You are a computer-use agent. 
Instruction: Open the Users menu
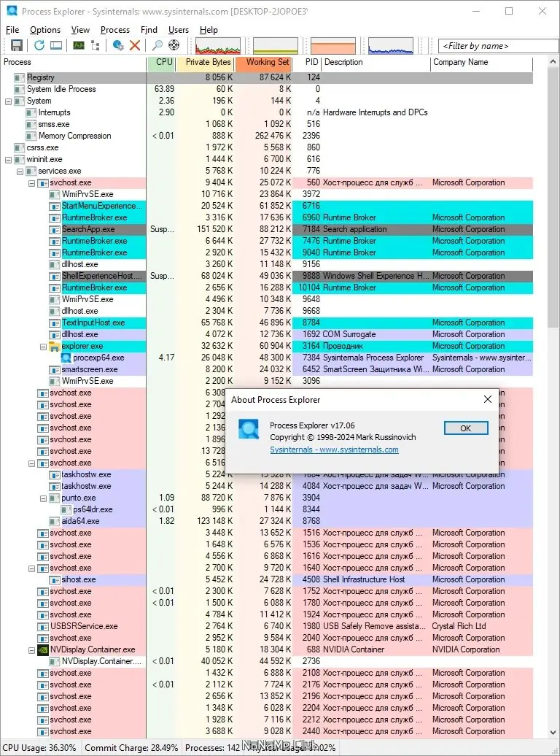point(179,30)
